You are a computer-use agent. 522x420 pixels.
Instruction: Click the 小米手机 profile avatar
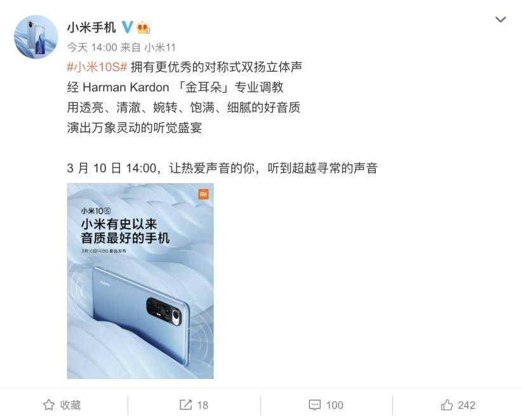coord(36,37)
